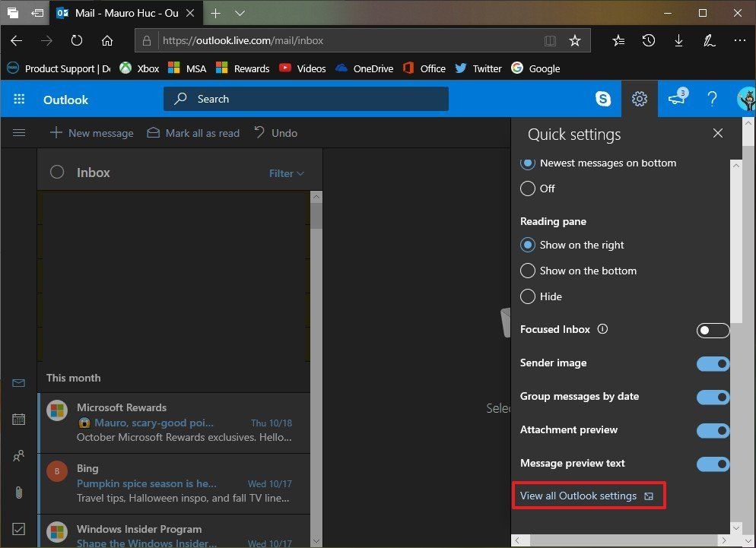
Task: Open the tab actions chevron next to tabs
Action: (x=240, y=13)
